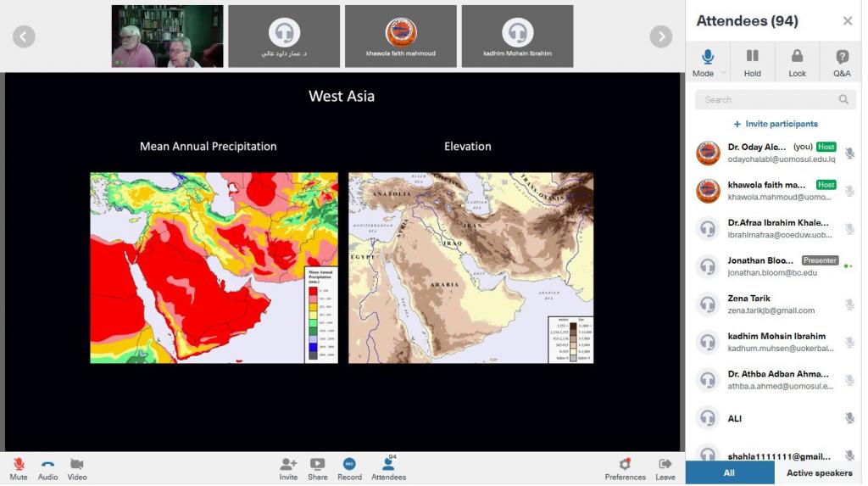Open the Share screen option

tap(317, 465)
